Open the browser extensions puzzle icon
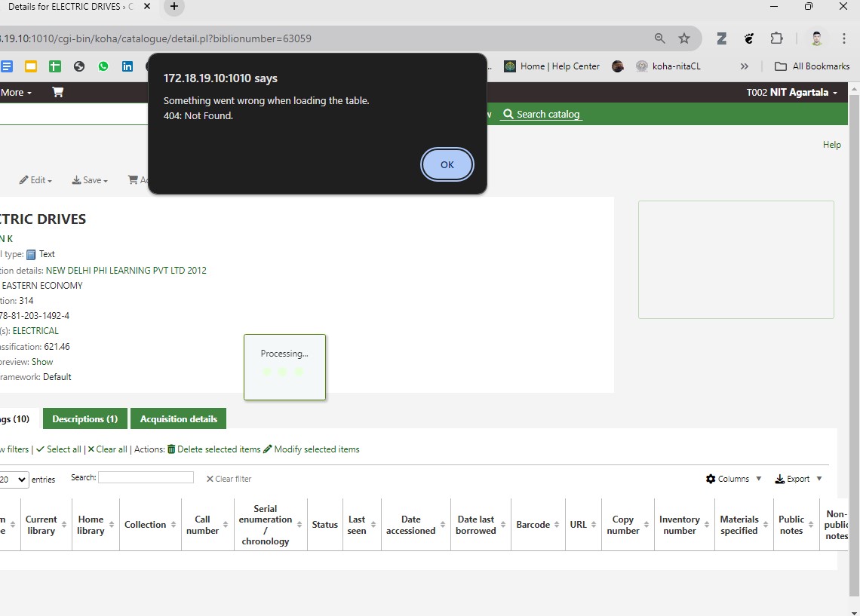Image resolution: width=860 pixels, height=616 pixels. pos(776,38)
